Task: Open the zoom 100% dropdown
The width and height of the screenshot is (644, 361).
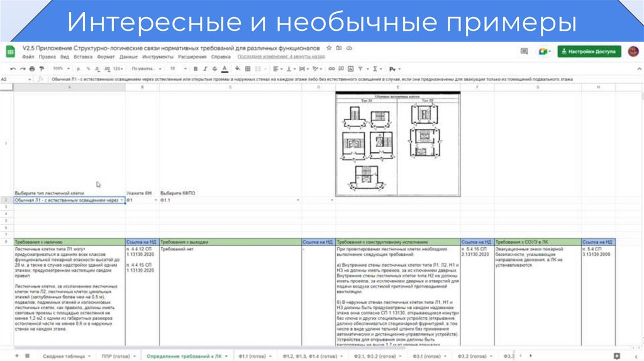Action: coord(61,69)
